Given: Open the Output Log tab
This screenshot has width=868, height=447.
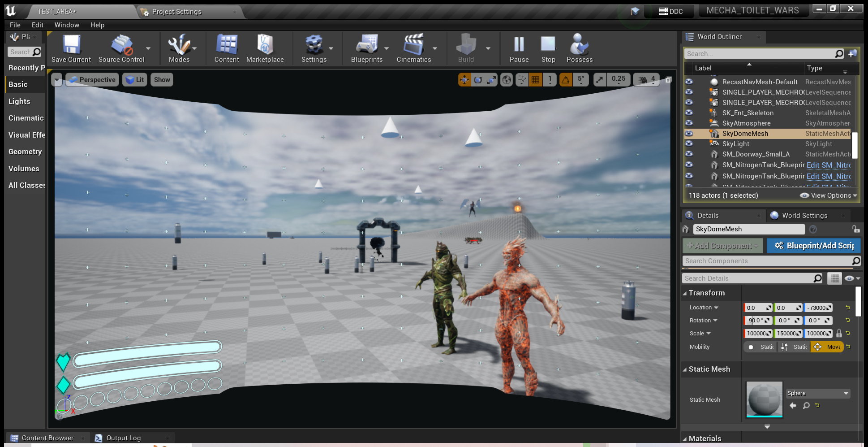Looking at the screenshot, I should (124, 438).
